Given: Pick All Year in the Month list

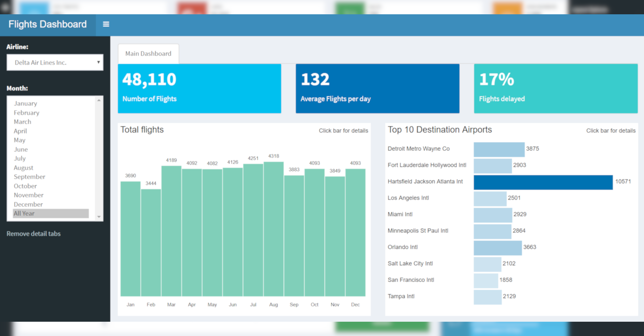Looking at the screenshot, I should tap(24, 214).
